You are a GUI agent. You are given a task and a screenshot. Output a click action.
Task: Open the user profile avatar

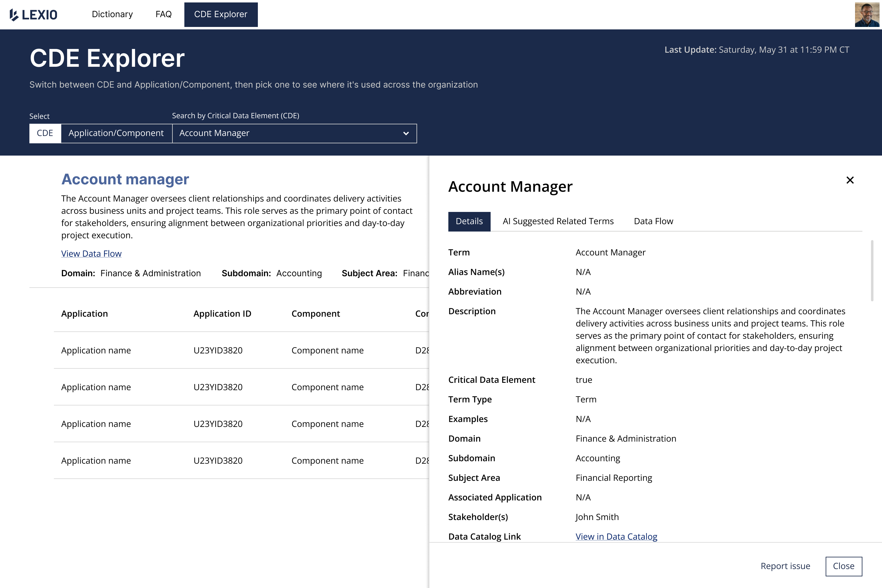pos(867,15)
